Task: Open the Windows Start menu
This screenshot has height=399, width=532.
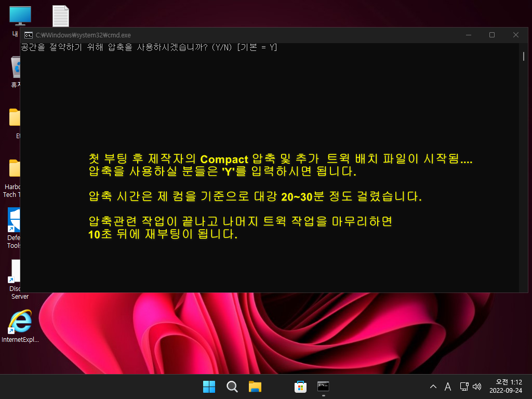Action: 209,387
